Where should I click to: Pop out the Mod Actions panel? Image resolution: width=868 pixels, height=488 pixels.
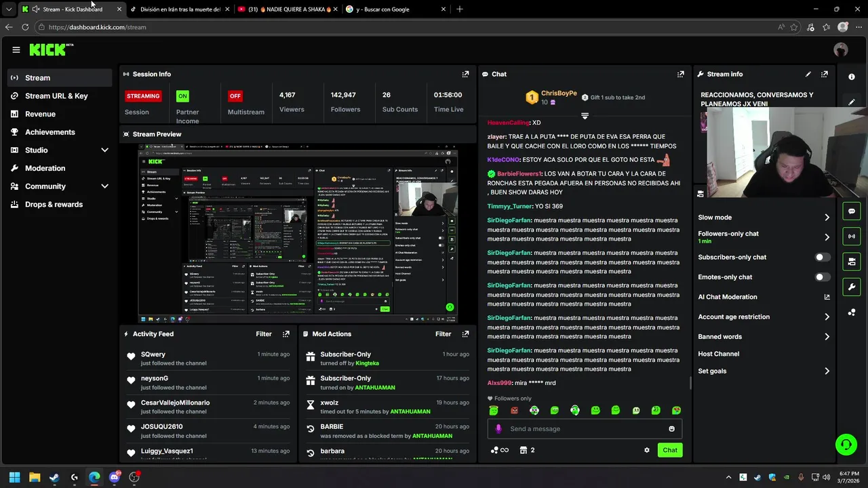click(465, 334)
